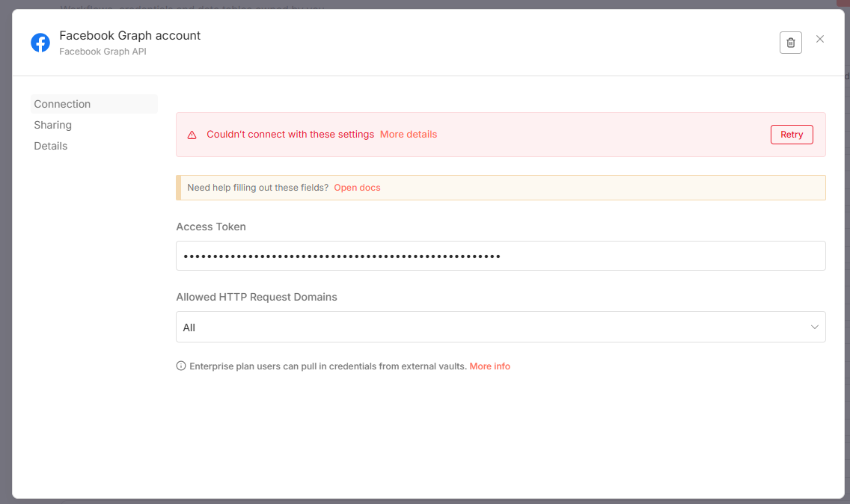Go to the Details tab
The height and width of the screenshot is (504, 850).
51,146
